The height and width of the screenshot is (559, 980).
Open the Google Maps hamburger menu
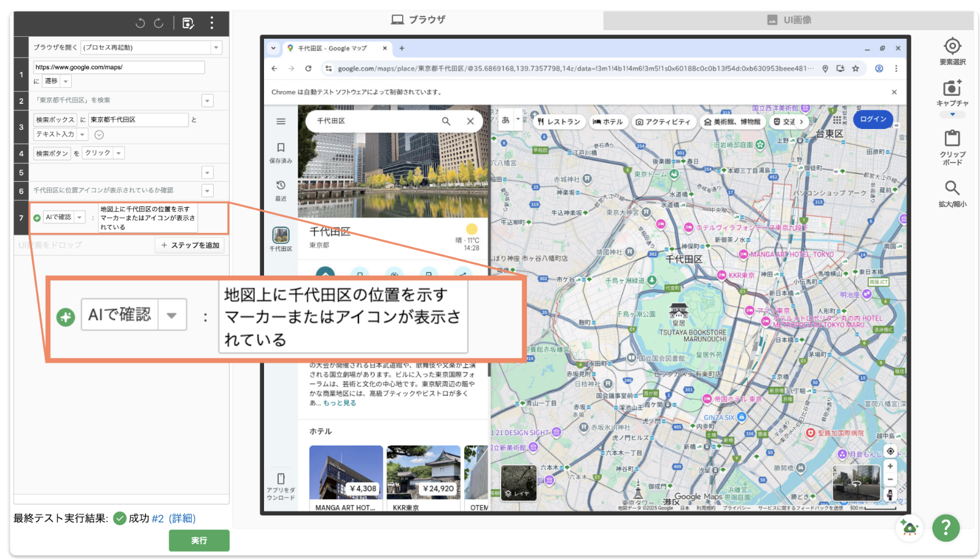[281, 122]
